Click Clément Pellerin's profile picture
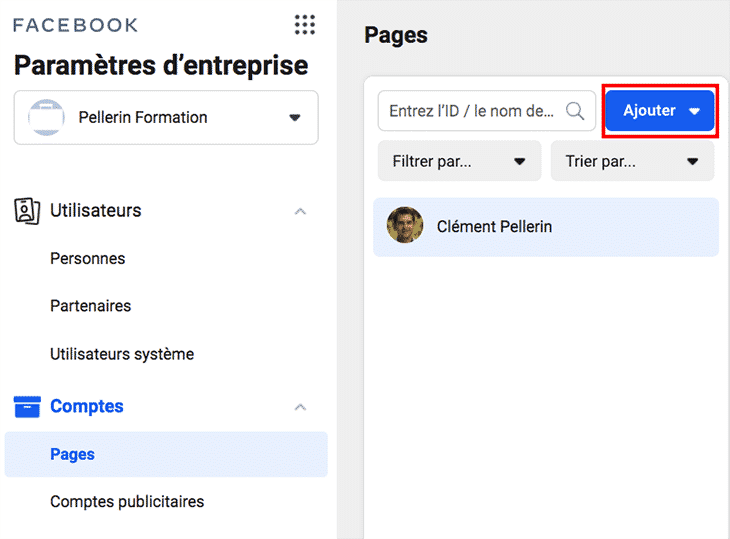 click(405, 227)
